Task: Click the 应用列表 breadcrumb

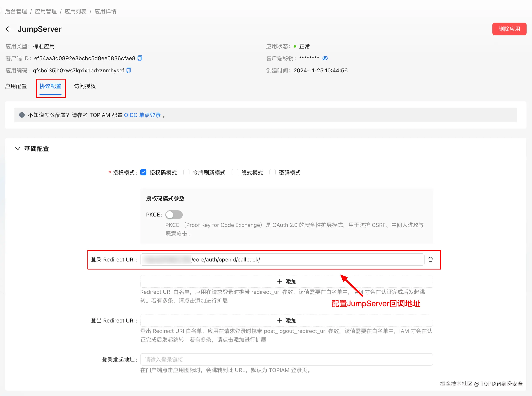Action: pos(75,11)
